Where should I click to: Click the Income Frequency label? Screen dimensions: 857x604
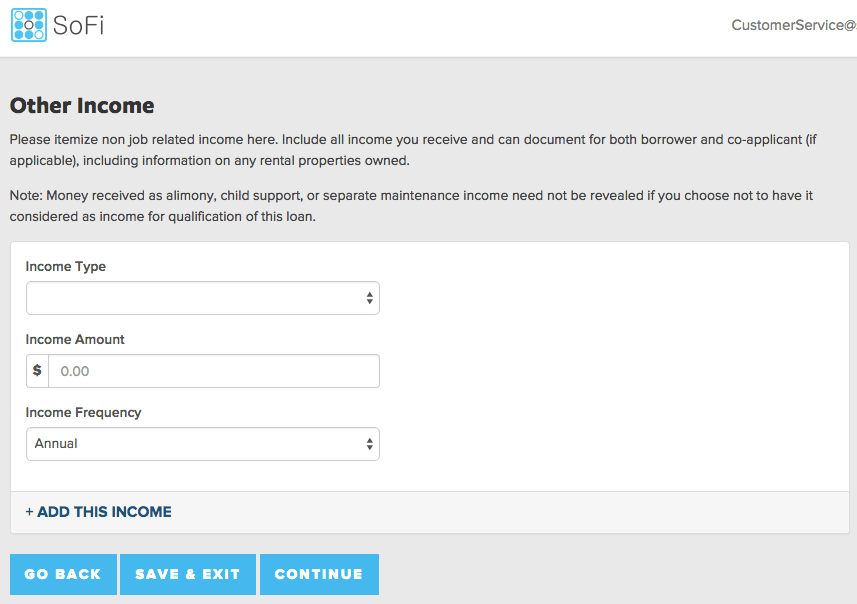(x=83, y=413)
